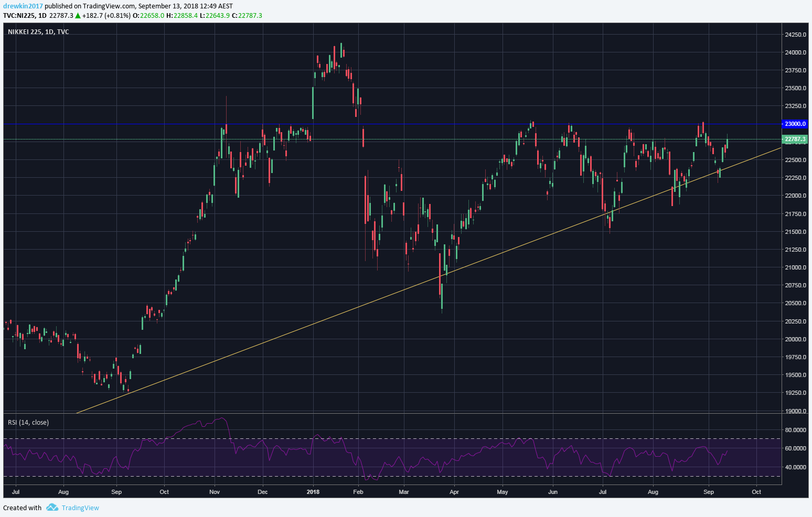Click the open value 'O:22658.0'
This screenshot has width=812, height=517.
pos(149,16)
